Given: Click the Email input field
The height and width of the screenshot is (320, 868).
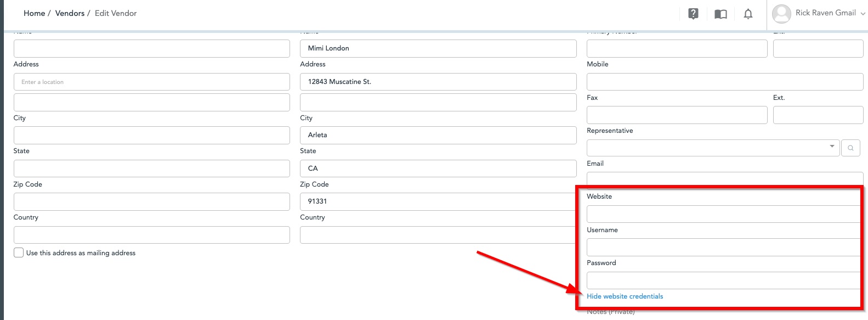Looking at the screenshot, I should pos(724,179).
